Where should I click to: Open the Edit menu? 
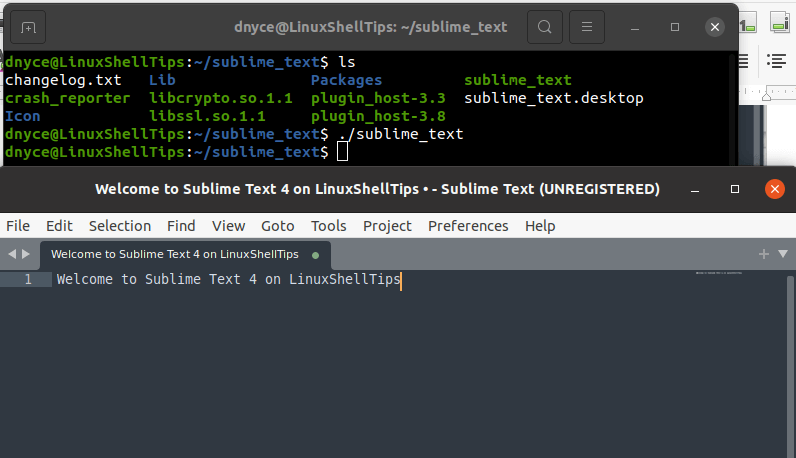click(x=59, y=226)
